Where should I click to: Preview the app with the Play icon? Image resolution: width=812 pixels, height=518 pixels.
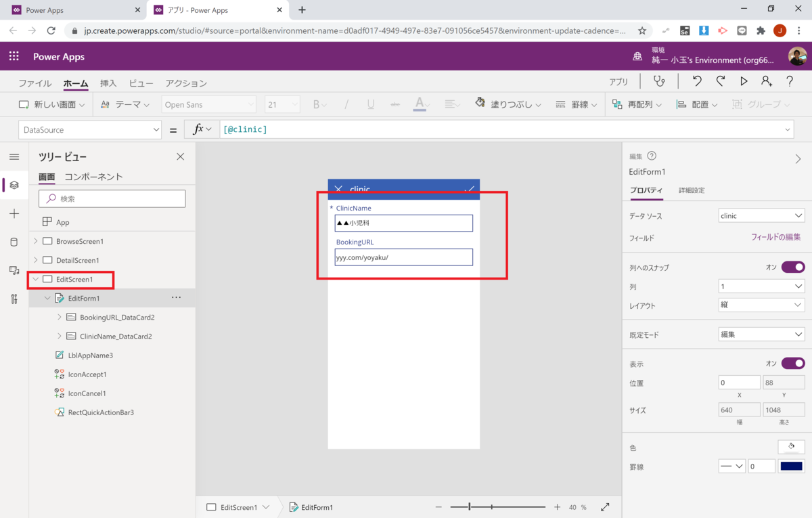(x=744, y=81)
